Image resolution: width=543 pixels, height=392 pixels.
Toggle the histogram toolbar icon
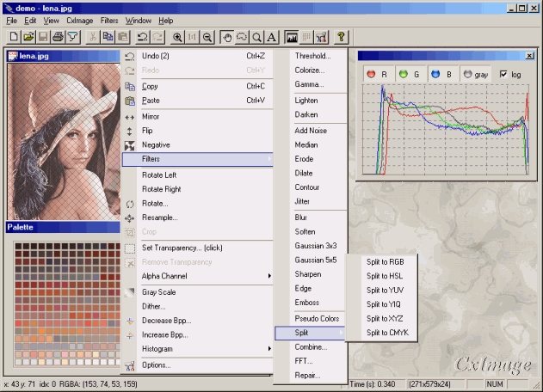pos(292,37)
